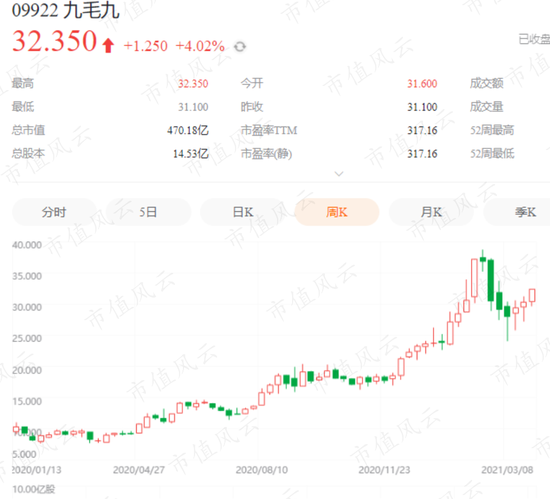Viewport: 550px width, 499px height.
Task: Click the 市盈率(静) label
Action: tap(266, 154)
